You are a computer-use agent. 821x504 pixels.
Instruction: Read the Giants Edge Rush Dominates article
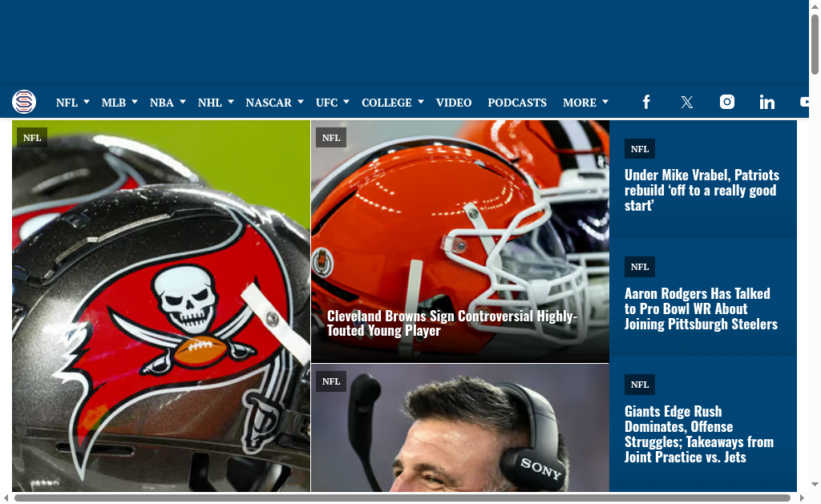pos(699,433)
